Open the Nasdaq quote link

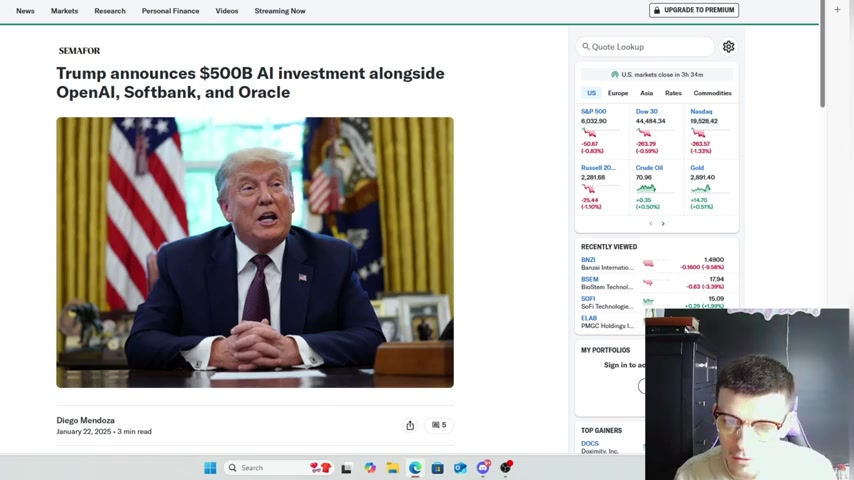[701, 111]
